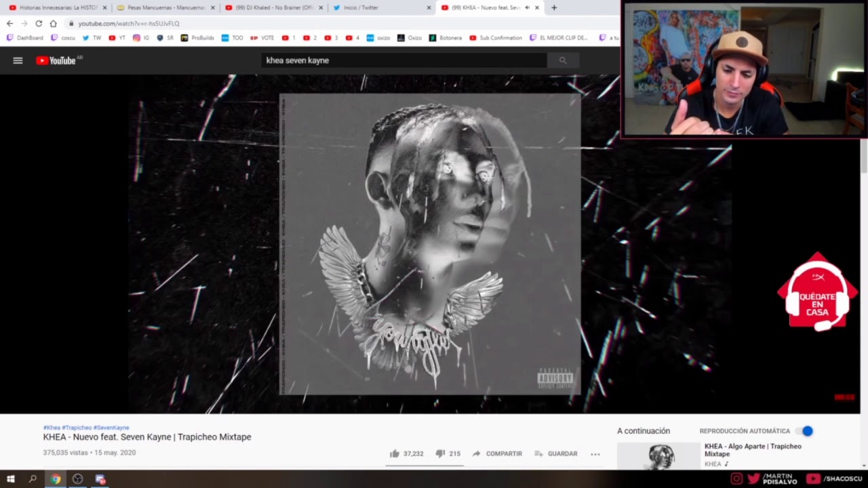Click the '215' dislike count
Viewport: 868px width, 488px height.
454,453
